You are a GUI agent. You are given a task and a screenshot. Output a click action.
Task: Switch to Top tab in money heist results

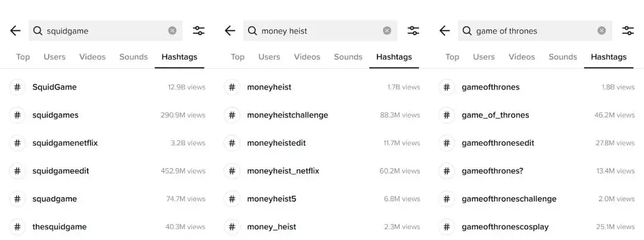(x=237, y=57)
